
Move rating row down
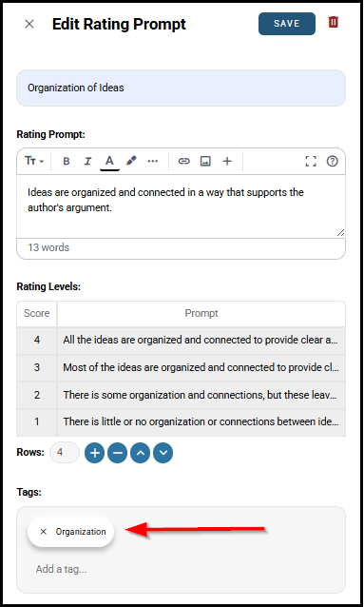click(163, 453)
